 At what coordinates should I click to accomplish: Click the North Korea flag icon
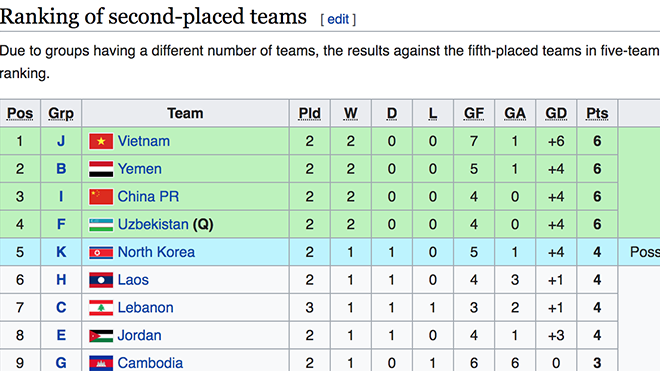(x=101, y=252)
